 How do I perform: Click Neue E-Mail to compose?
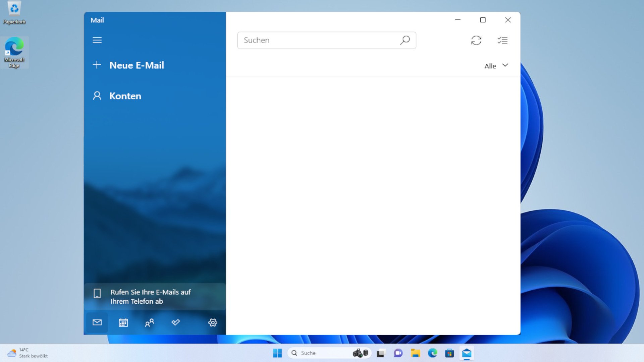137,65
